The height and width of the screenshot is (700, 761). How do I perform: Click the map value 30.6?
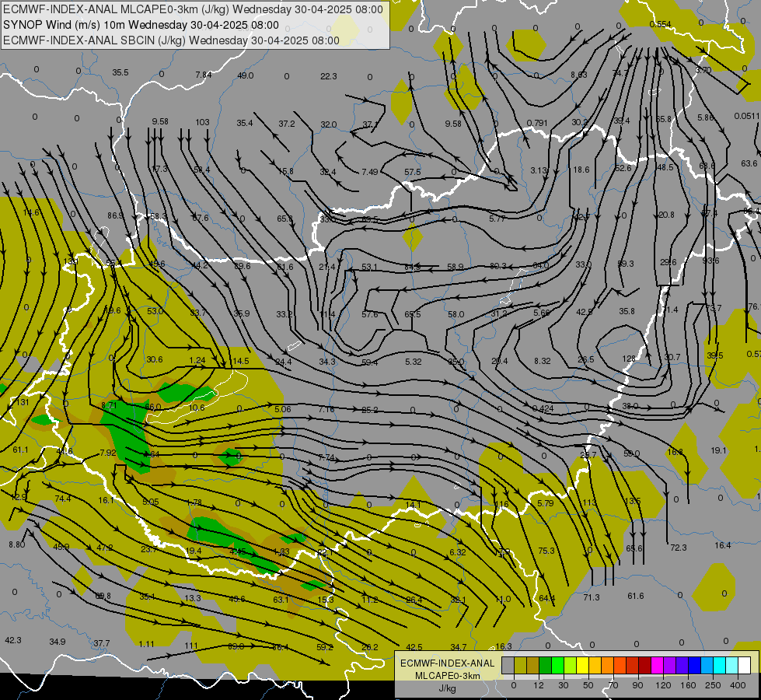point(155,359)
